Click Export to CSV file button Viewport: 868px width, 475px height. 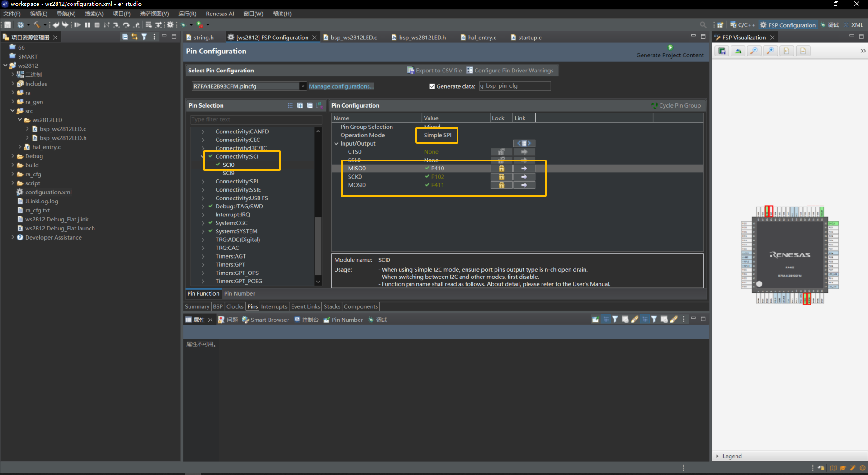434,70
